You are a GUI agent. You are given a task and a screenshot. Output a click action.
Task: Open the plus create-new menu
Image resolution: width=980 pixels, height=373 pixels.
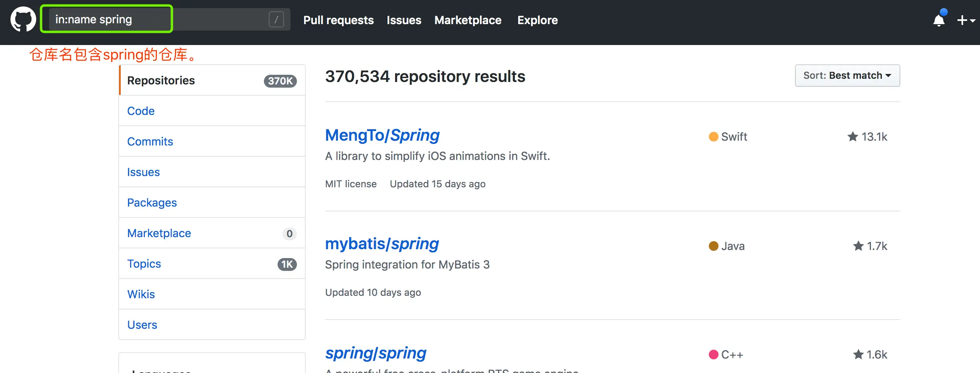tap(966, 20)
